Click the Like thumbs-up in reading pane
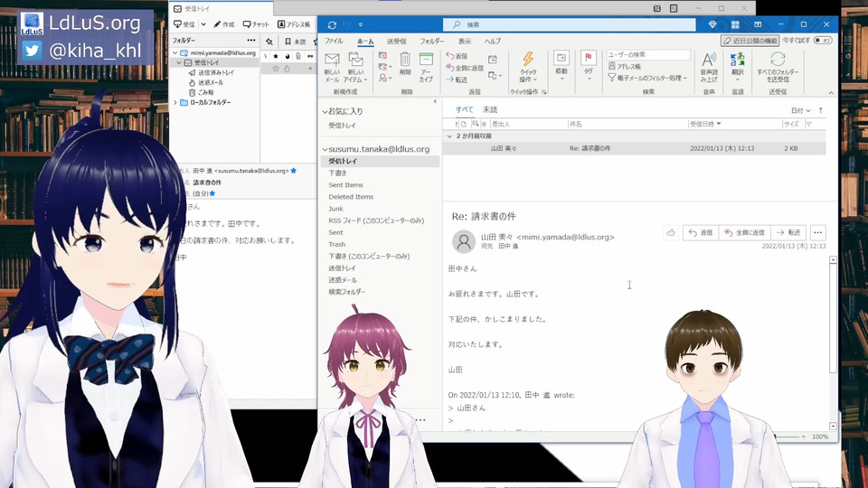The width and height of the screenshot is (868, 488). (671, 233)
